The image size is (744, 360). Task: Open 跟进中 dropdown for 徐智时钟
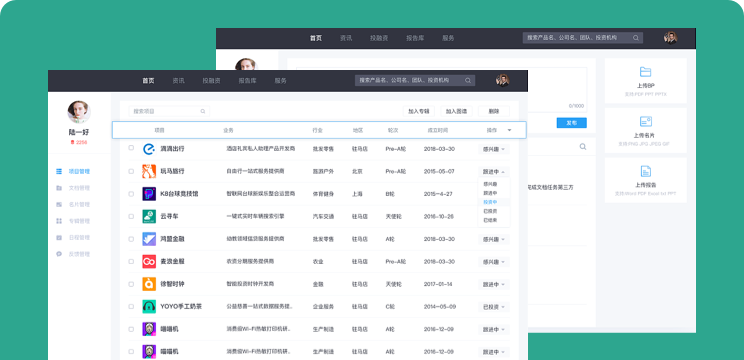click(x=494, y=285)
